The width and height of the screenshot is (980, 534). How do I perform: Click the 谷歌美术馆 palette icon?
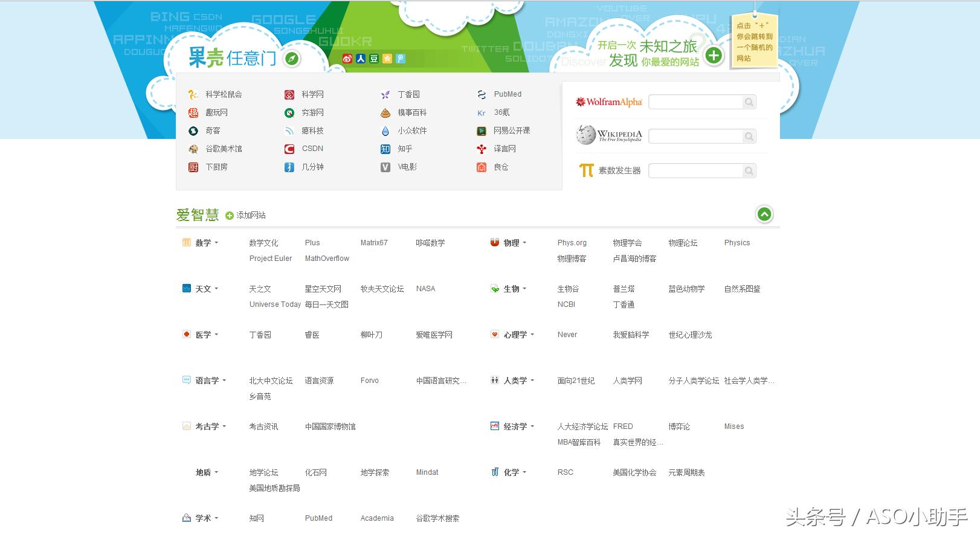(193, 149)
